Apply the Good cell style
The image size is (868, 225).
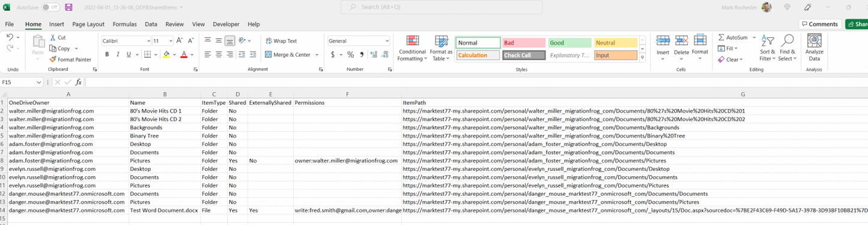569,43
